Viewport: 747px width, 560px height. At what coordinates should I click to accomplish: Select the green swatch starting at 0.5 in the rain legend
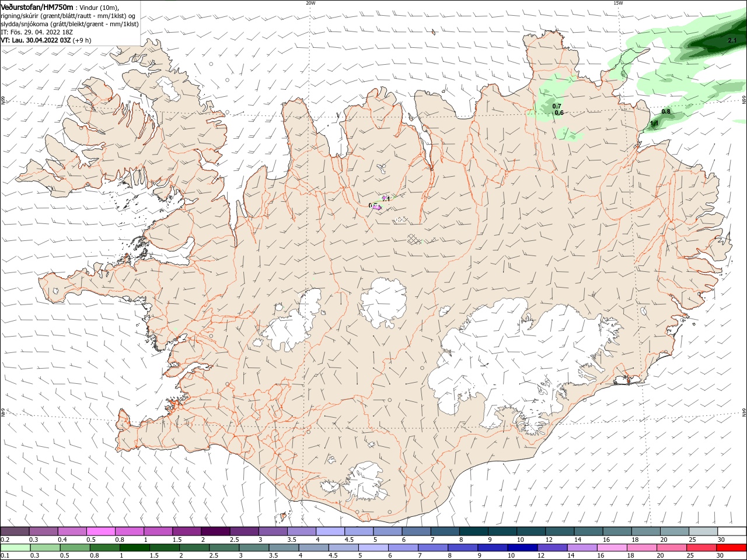75,548
